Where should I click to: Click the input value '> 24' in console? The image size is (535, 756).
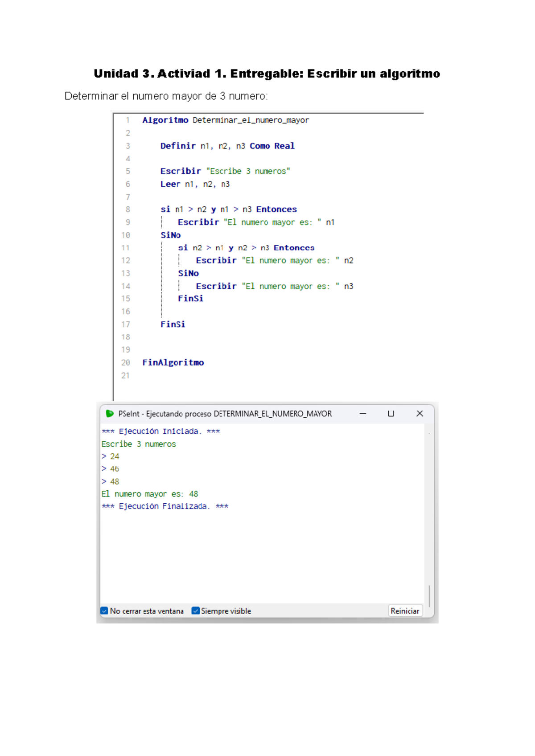(111, 456)
